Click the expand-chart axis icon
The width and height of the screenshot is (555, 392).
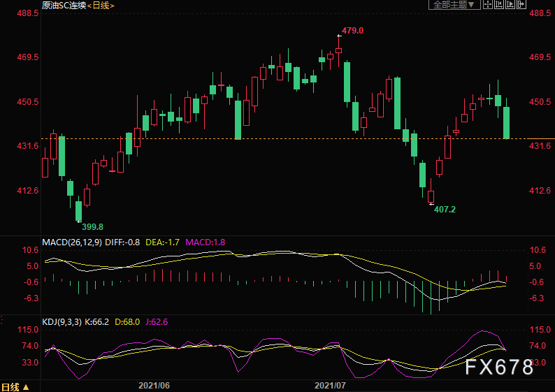click(510, 4)
